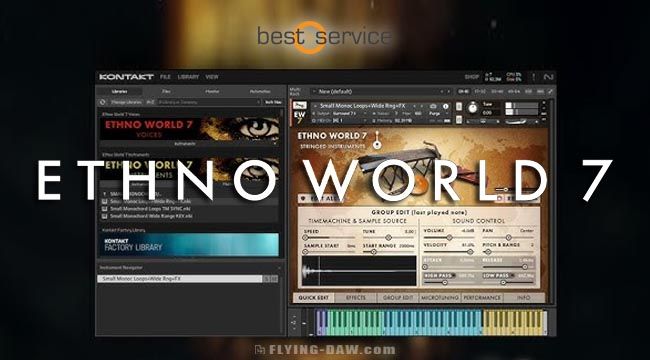650x360 pixels.
Task: Select rack page 49-64
Action: (514, 91)
